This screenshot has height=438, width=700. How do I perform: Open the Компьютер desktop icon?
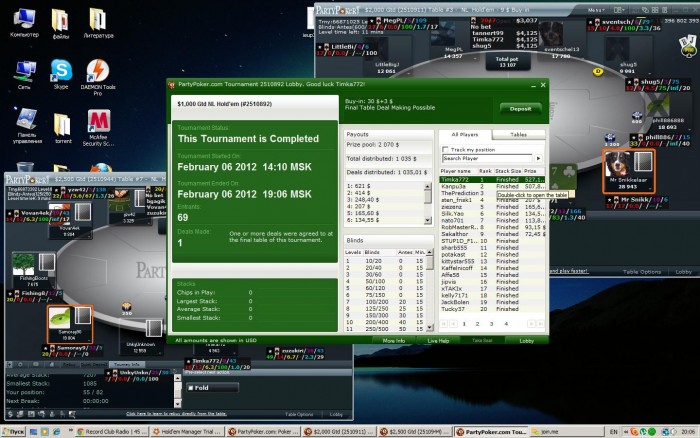pyautogui.click(x=24, y=23)
